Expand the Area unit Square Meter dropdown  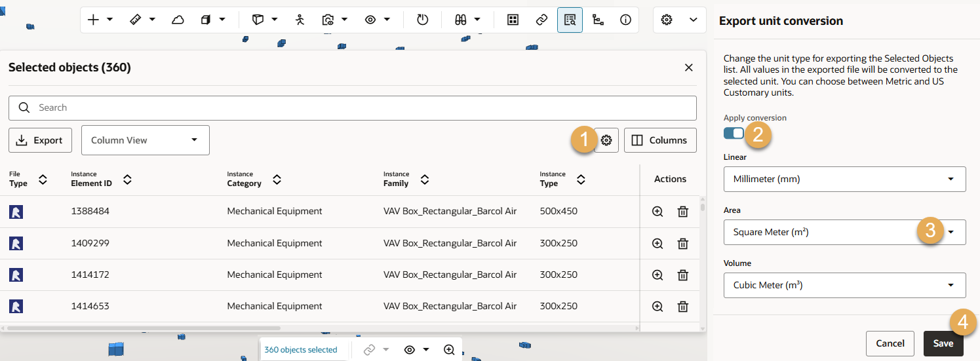point(844,232)
